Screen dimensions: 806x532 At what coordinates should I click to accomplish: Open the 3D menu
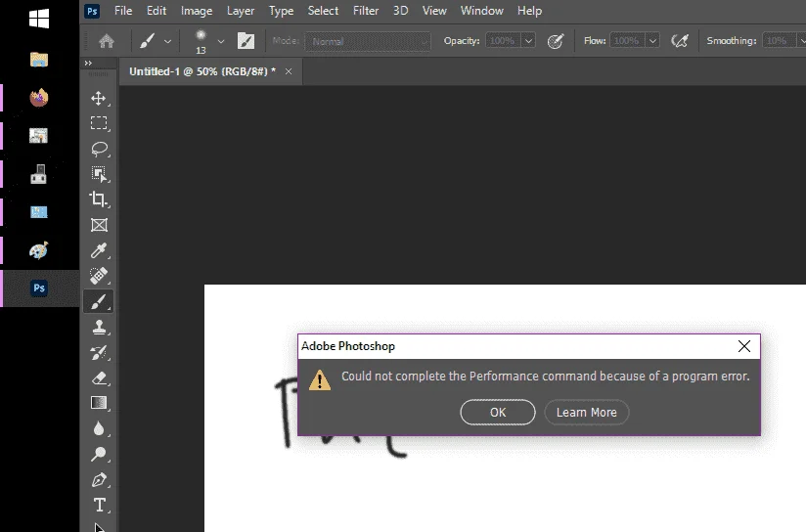click(400, 11)
